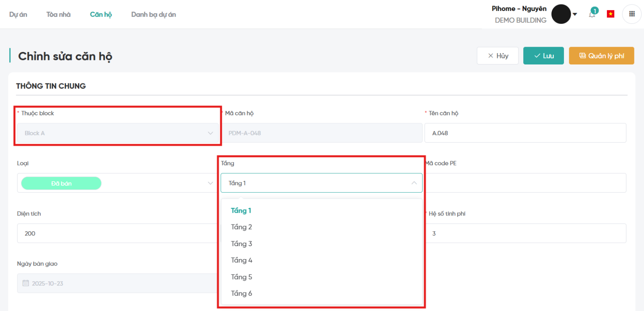Open the Thuộc block dropdown
Image resolution: width=644 pixels, height=311 pixels.
[118, 133]
